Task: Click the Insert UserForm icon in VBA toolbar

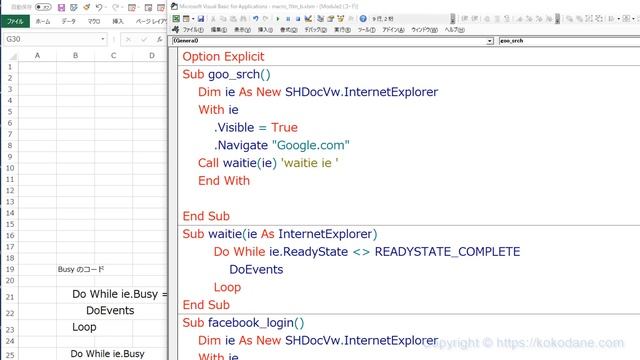Action: click(186, 19)
